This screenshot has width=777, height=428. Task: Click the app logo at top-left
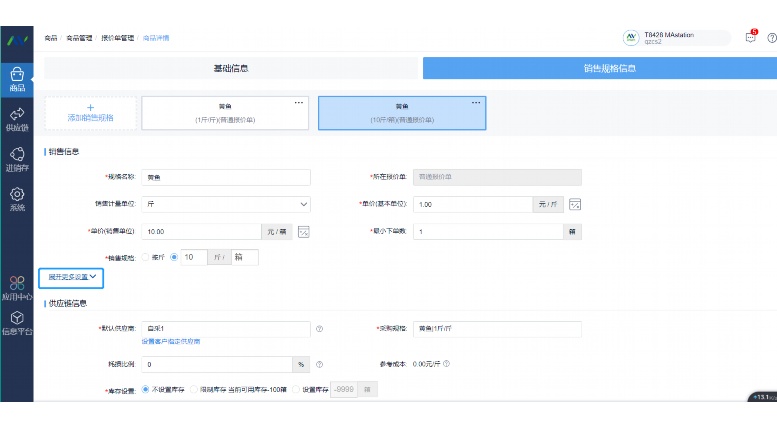[x=17, y=40]
